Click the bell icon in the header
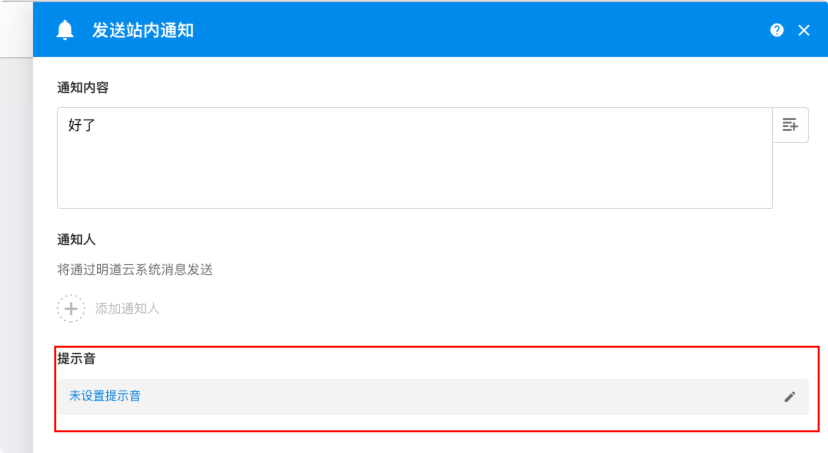The width and height of the screenshot is (828, 453). [x=65, y=30]
